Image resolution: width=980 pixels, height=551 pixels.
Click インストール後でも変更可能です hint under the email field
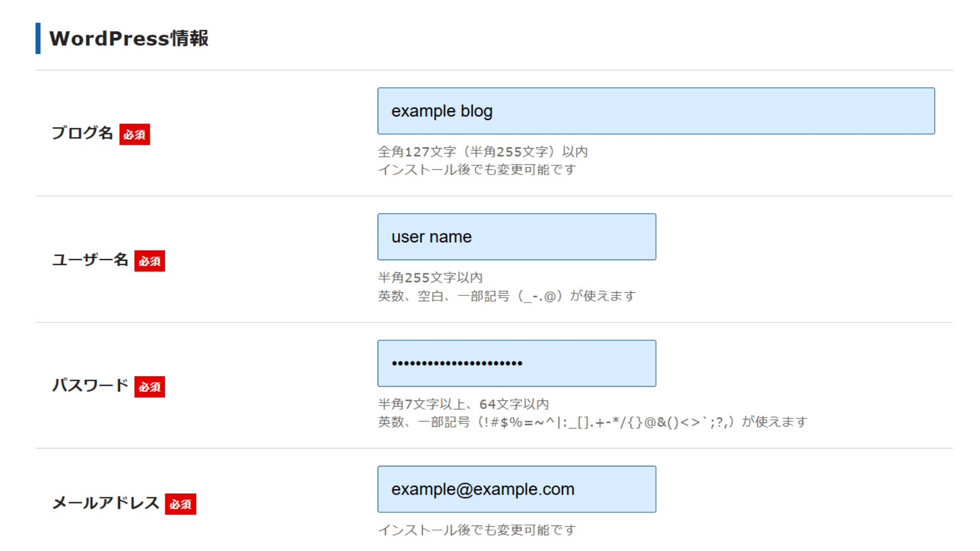[477, 530]
